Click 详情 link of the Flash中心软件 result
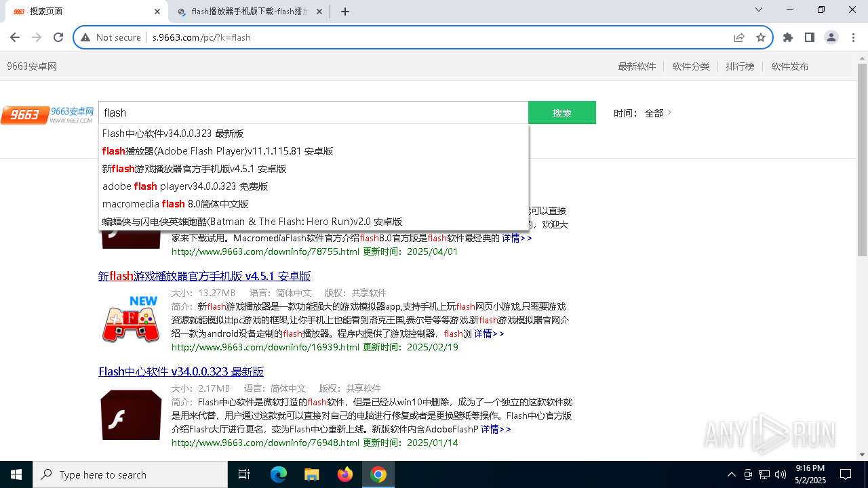This screenshot has width=868, height=488. click(496, 429)
